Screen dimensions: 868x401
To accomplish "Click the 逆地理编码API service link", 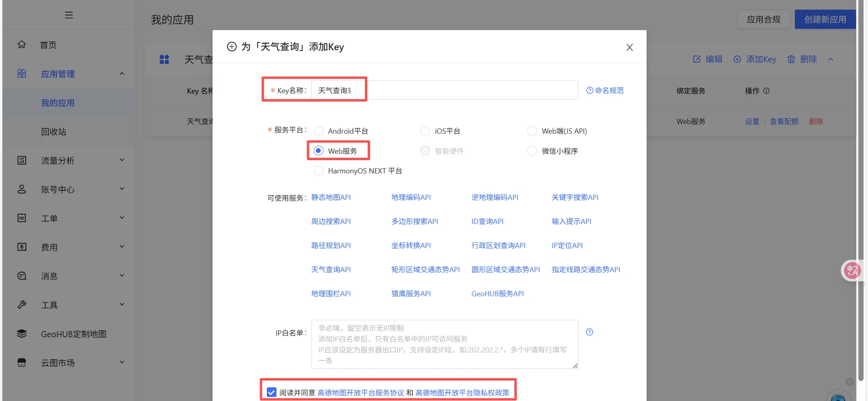I will pos(495,197).
